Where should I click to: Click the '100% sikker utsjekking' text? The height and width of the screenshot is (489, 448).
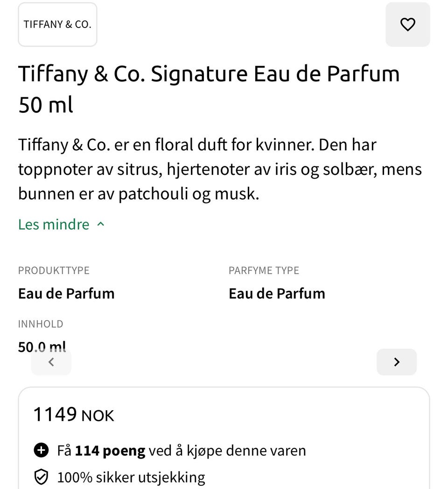click(x=131, y=477)
